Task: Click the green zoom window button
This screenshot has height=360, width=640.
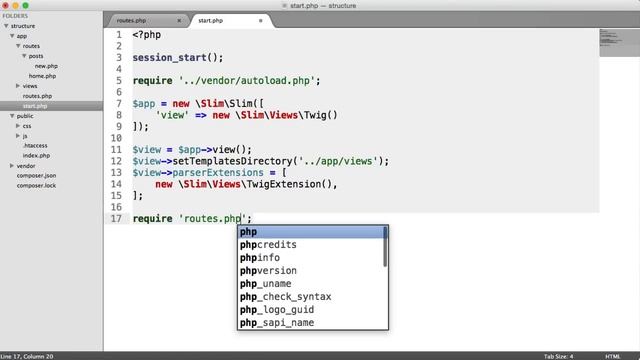Action: pos(25,5)
